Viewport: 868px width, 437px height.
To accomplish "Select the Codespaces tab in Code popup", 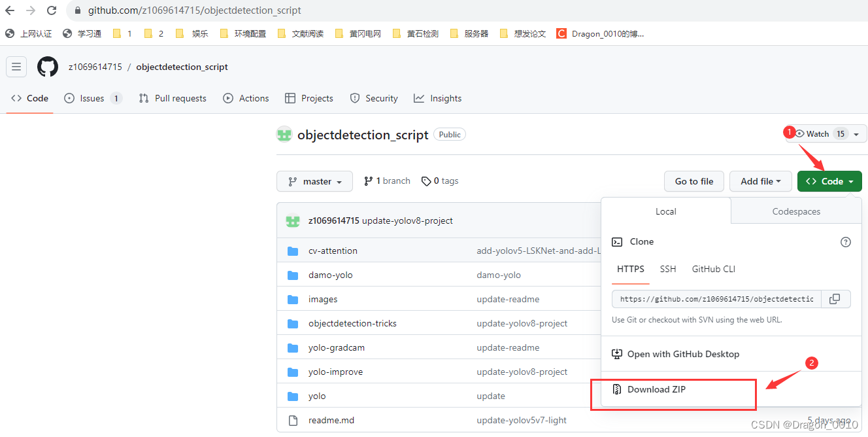I will [796, 211].
